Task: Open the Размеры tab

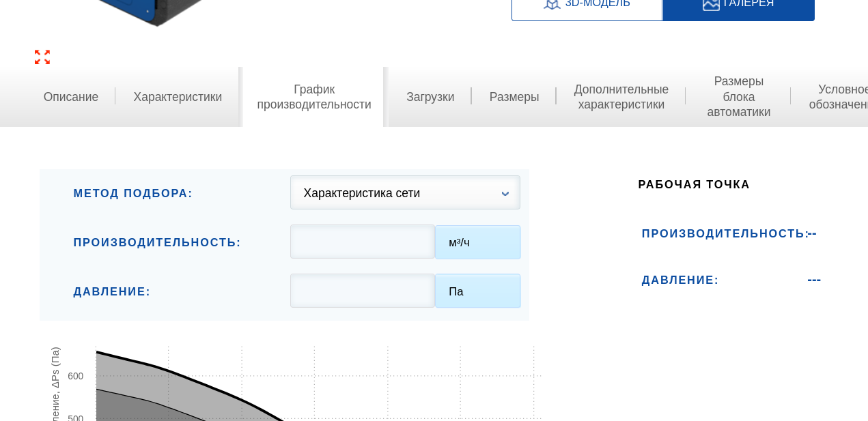Action: [x=514, y=97]
